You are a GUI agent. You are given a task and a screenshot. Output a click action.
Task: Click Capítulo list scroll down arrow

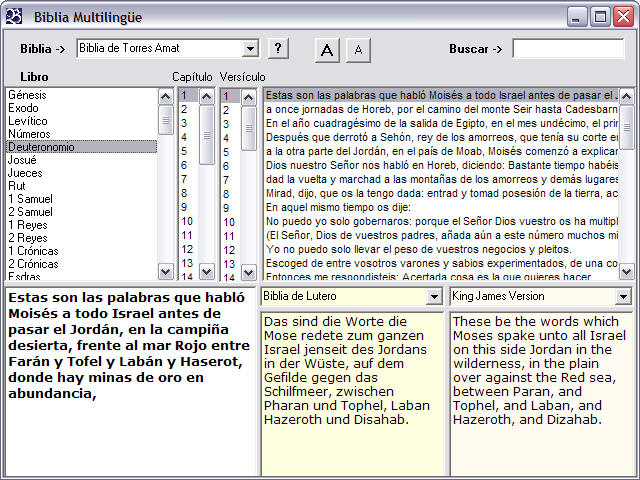point(207,271)
